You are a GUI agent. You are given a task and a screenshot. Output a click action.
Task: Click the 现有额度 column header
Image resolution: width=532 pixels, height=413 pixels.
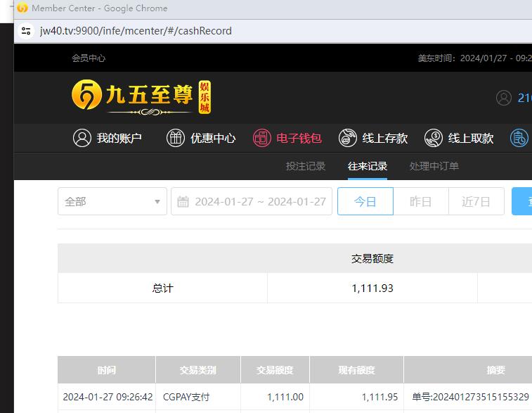click(356, 370)
